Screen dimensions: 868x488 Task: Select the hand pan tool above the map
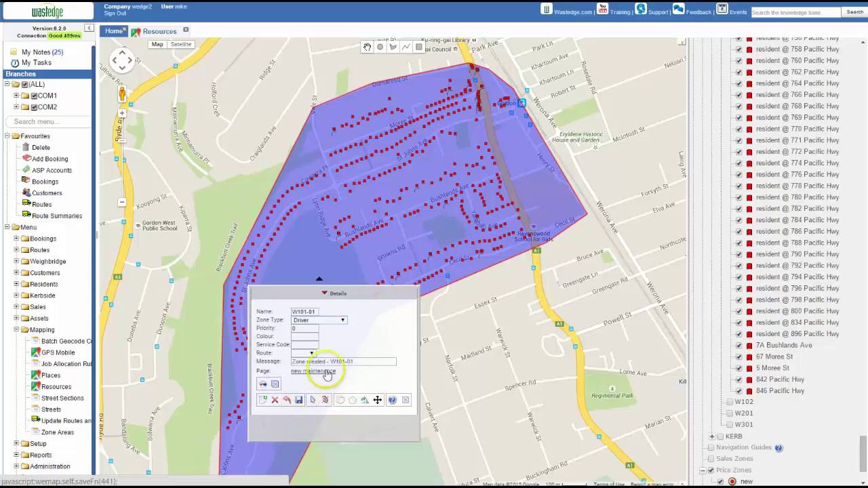point(367,47)
